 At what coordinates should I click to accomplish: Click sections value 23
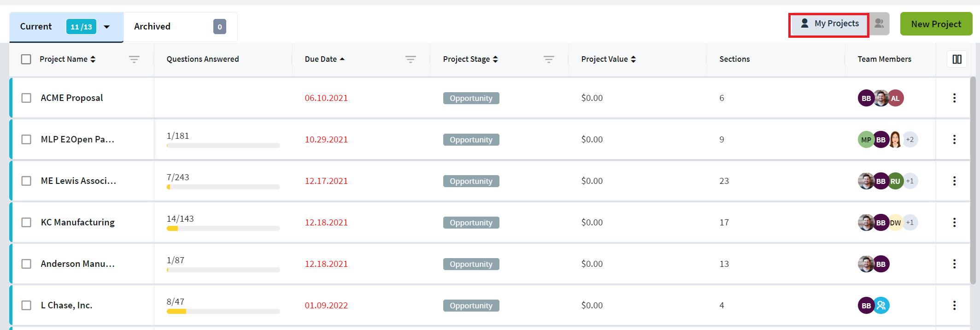click(724, 181)
